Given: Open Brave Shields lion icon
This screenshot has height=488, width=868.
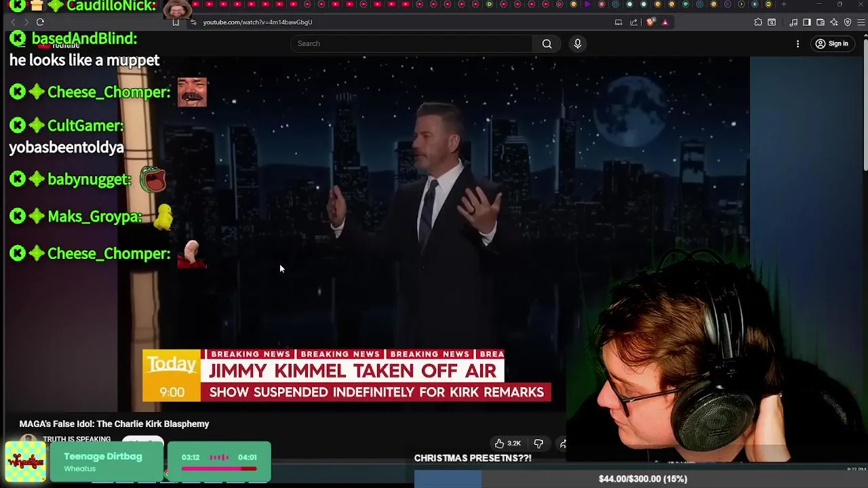Looking at the screenshot, I should tap(650, 22).
